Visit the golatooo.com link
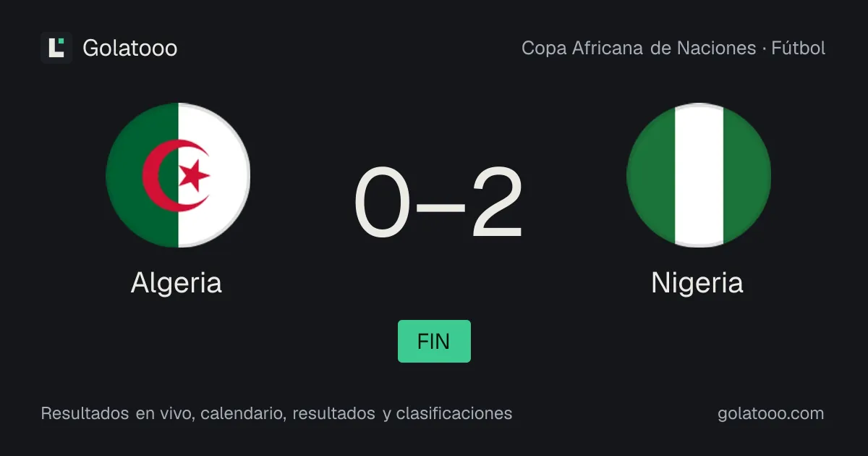868x456 pixels. click(x=771, y=413)
